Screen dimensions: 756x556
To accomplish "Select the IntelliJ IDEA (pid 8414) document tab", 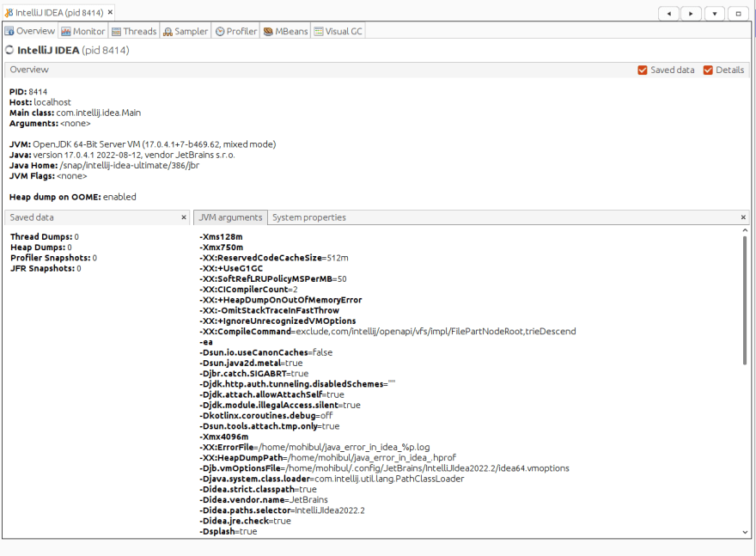I will pos(59,13).
